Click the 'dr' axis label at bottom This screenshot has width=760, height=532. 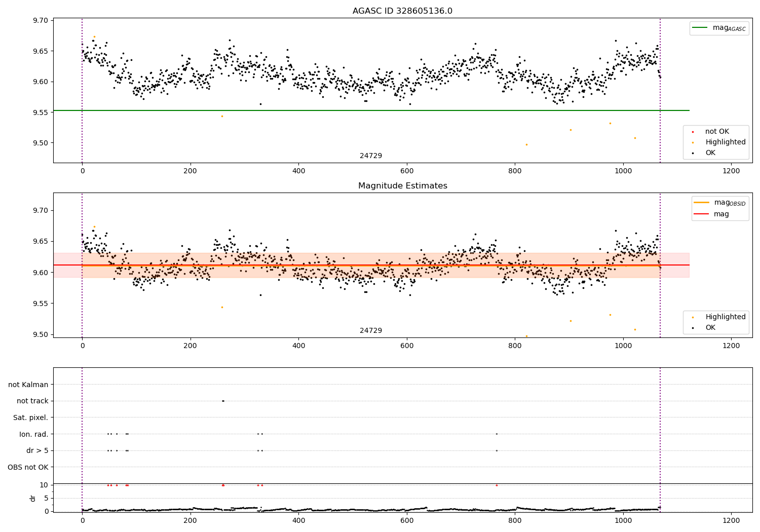click(33, 498)
